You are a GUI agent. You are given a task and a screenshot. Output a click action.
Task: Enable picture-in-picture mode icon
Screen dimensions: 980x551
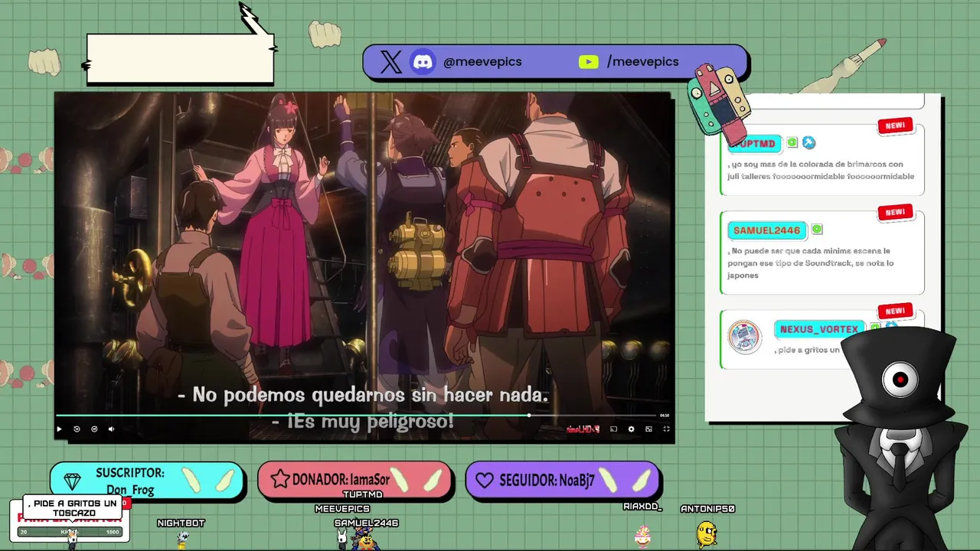pos(648,429)
